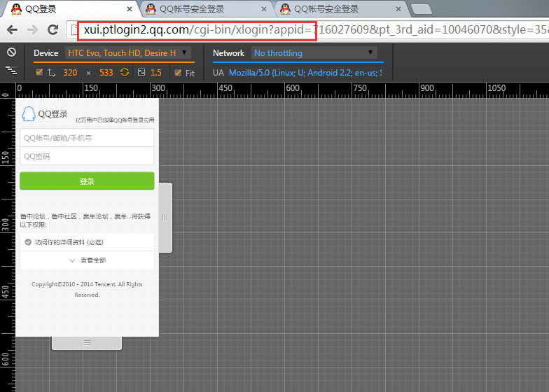Click the UA label
549x392 pixels.
pos(218,73)
